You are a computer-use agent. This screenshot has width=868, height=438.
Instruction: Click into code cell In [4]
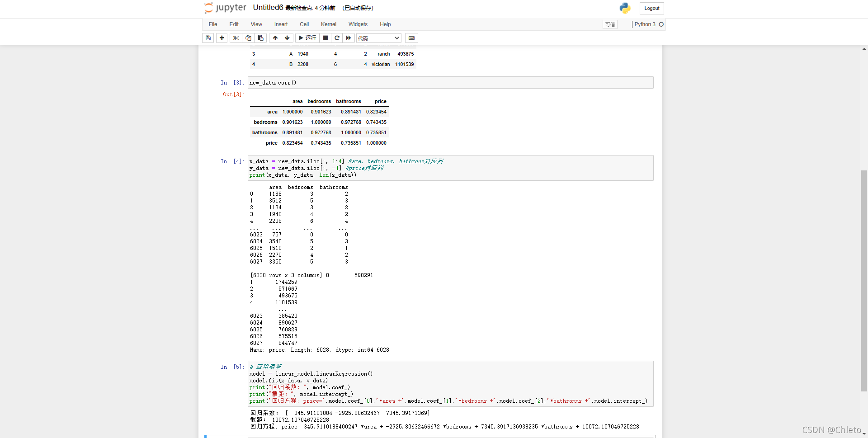click(x=450, y=168)
